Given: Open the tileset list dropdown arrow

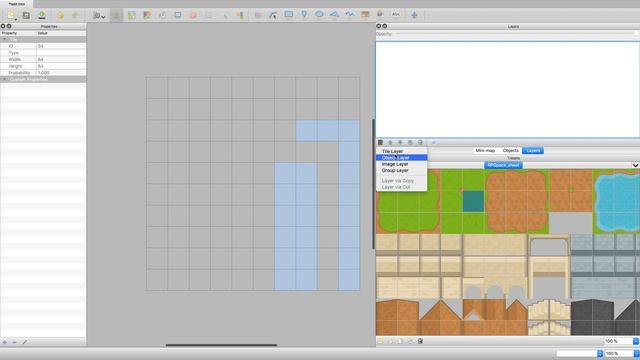Looking at the screenshot, I should (x=635, y=165).
